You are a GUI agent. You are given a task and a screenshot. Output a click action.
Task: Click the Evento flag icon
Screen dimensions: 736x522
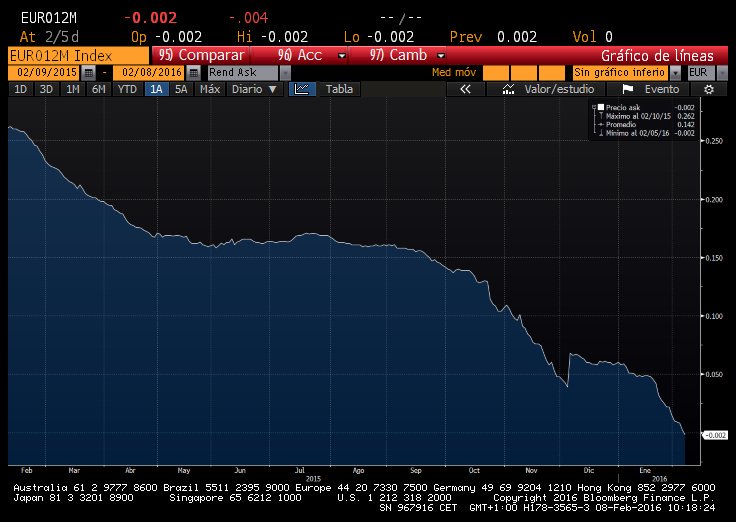[628, 89]
